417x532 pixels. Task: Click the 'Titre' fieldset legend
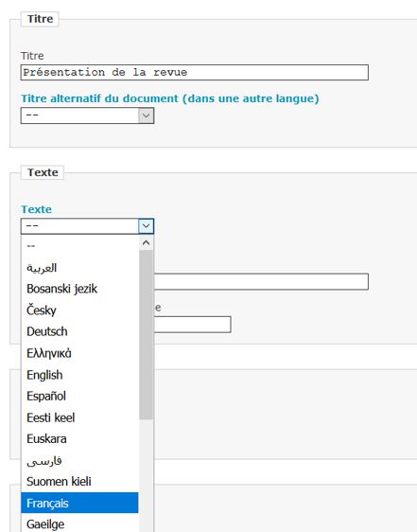click(40, 19)
